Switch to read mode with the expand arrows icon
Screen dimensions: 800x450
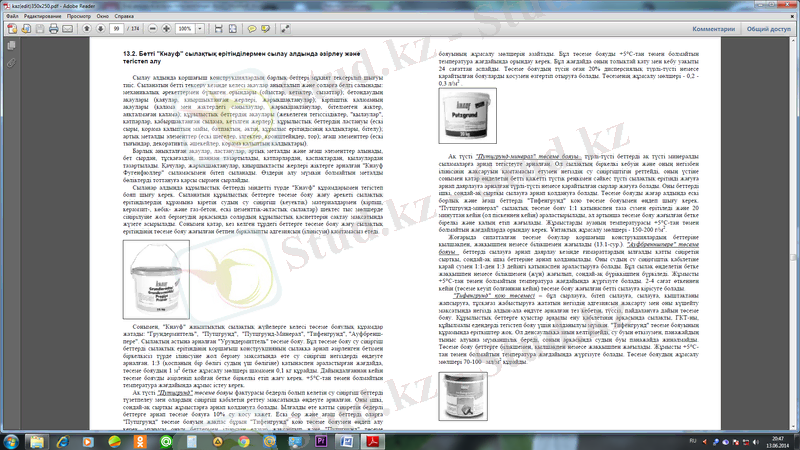(x=285, y=29)
